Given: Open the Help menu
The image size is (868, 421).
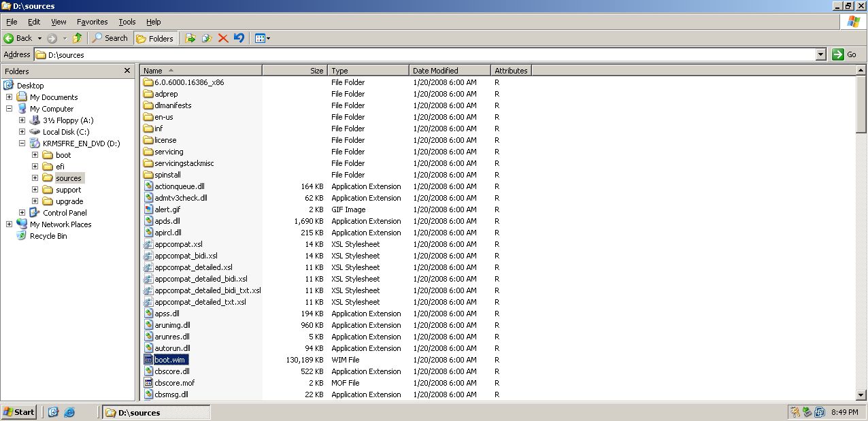Looking at the screenshot, I should click(x=154, y=22).
